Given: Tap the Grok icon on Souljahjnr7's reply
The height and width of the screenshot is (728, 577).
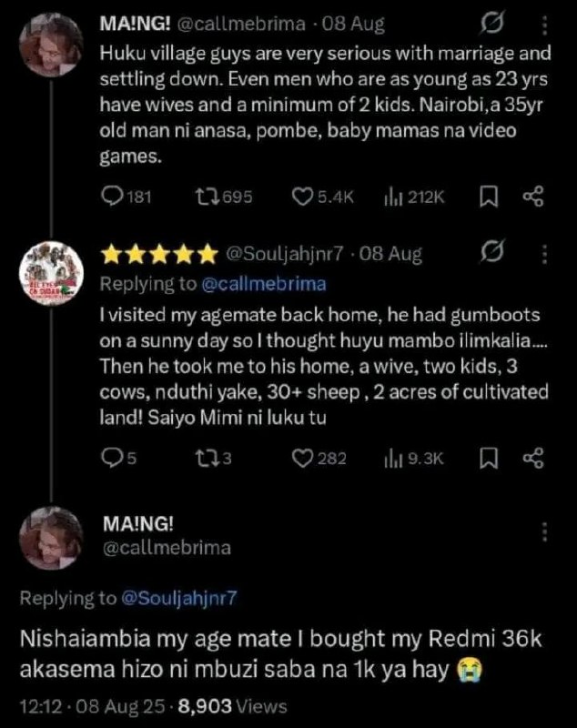Looking at the screenshot, I should (491, 252).
